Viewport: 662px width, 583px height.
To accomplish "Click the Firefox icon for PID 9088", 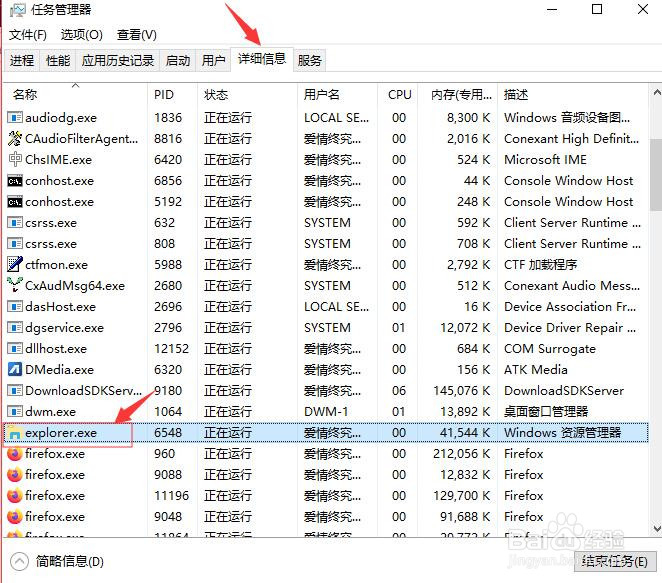I will pyautogui.click(x=15, y=475).
